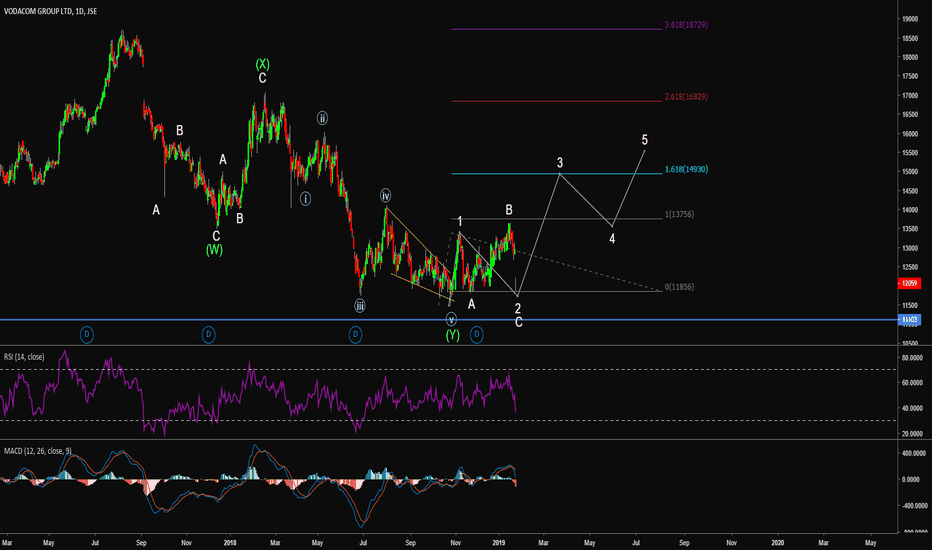Image resolution: width=932 pixels, height=550 pixels.
Task: Click the red 12059 current price tag
Action: pos(909,283)
